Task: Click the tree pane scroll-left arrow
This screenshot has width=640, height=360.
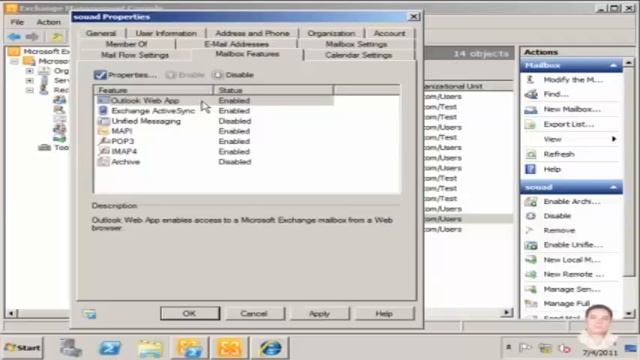Action: [x=11, y=313]
